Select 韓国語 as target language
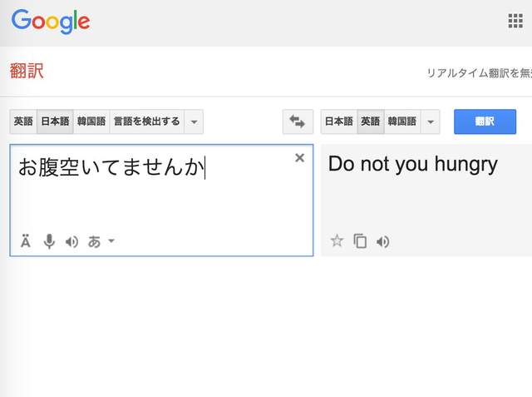This screenshot has height=397, width=532. [402, 122]
